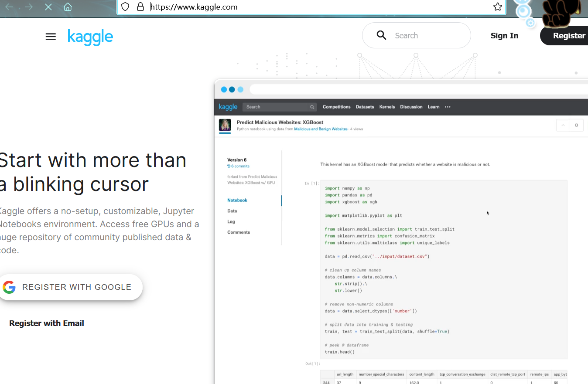This screenshot has width=588, height=384.
Task: Go to browser home page icon
Action: (68, 7)
